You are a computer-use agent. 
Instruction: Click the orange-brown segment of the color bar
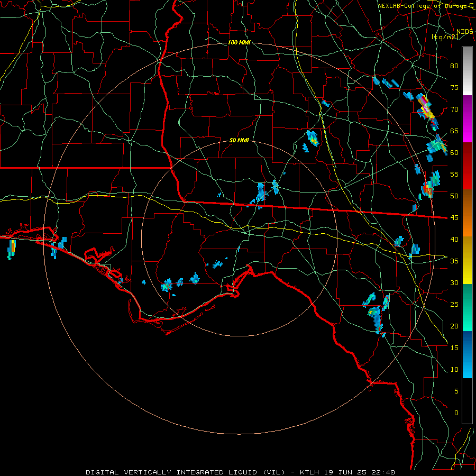(x=467, y=213)
